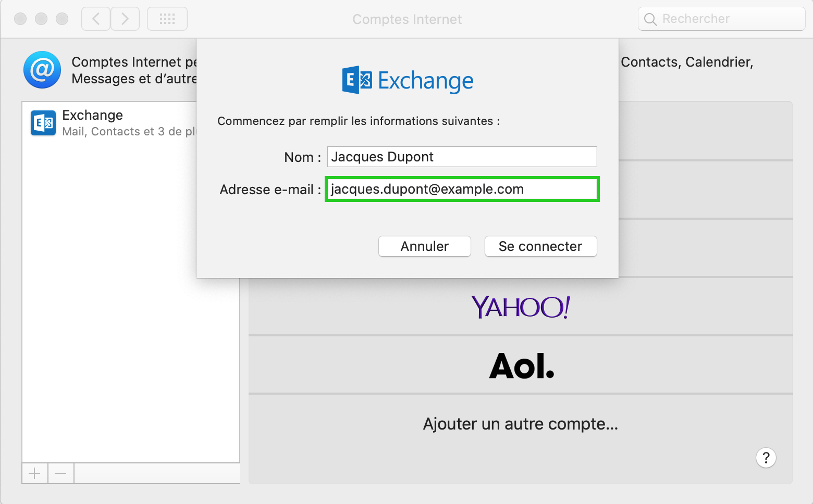Click the blue @ Internet Accounts icon
This screenshot has width=813, height=504.
(x=42, y=70)
